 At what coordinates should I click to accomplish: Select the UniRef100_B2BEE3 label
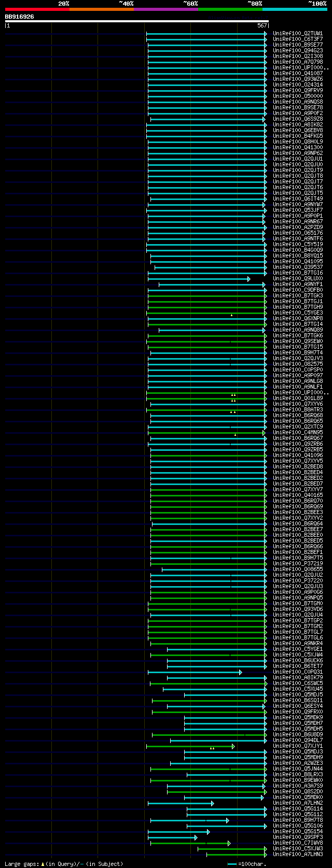pyautogui.click(x=298, y=512)
